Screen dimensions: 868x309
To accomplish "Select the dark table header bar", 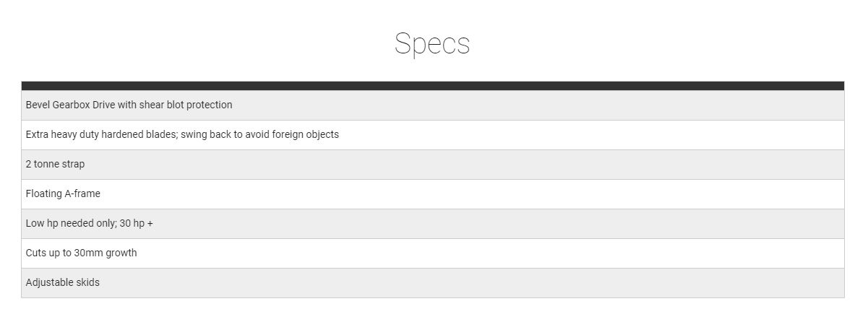I will pos(433,86).
